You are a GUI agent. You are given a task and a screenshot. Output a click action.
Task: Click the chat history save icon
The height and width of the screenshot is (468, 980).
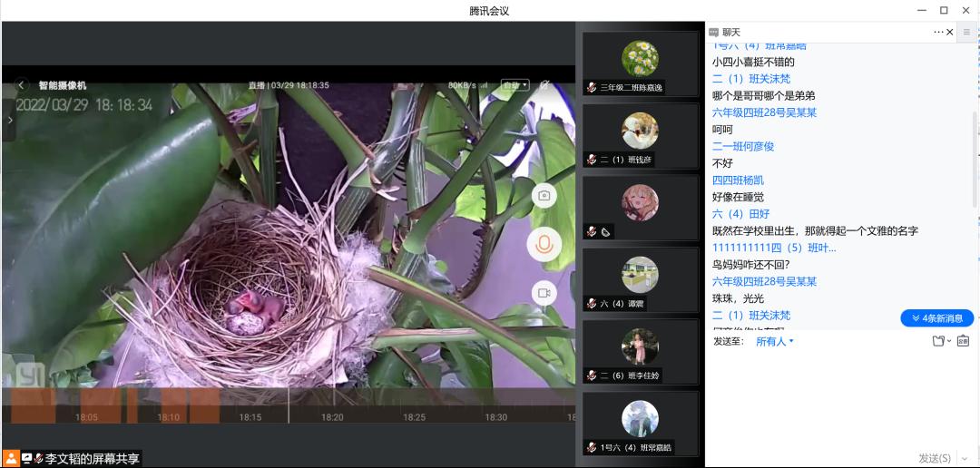pyautogui.click(x=963, y=341)
